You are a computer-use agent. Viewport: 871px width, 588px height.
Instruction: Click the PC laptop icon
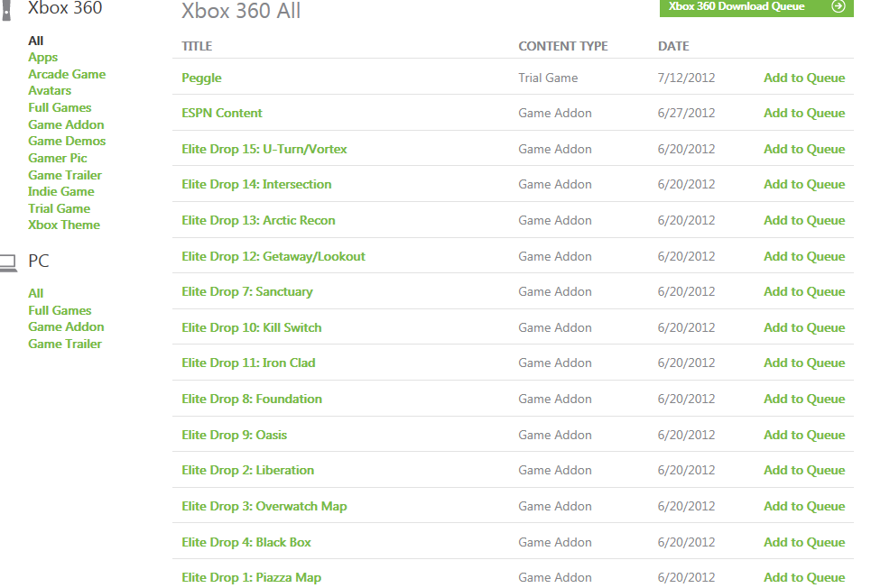click(8, 263)
